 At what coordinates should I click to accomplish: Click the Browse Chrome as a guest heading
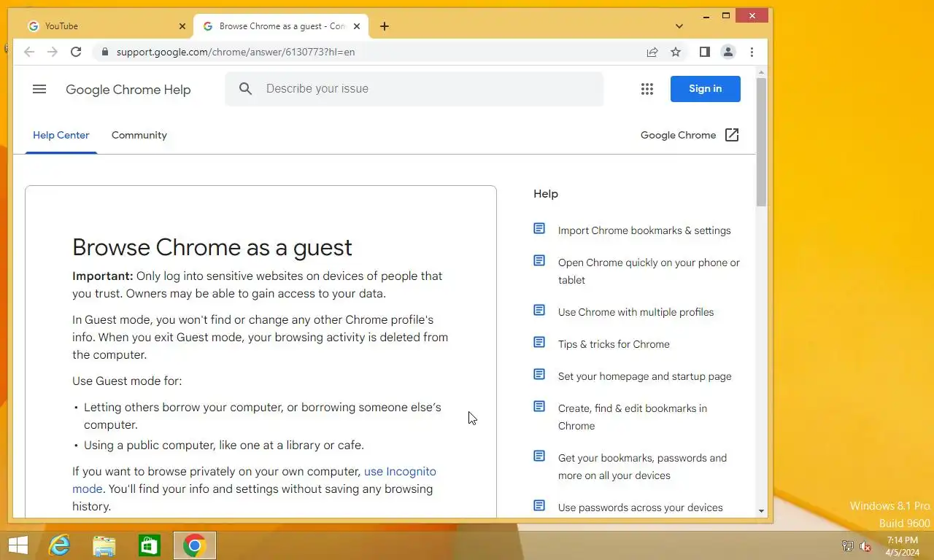point(212,247)
